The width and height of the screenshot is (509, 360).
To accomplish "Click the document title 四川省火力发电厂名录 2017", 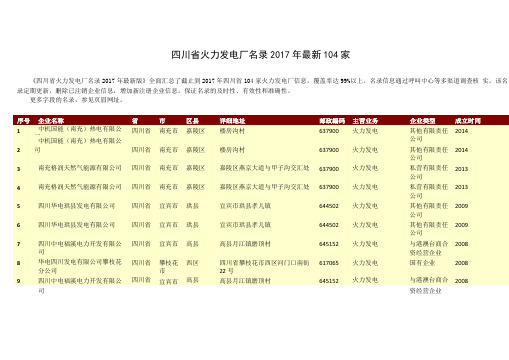I will click(x=260, y=54).
